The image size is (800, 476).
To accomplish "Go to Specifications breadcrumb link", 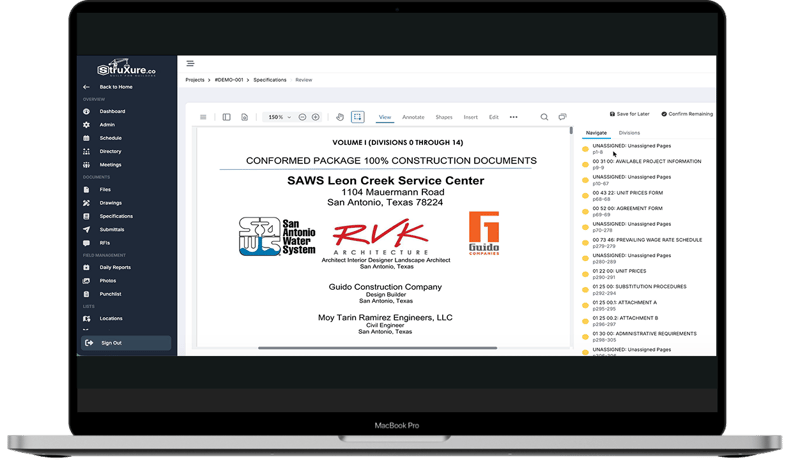I will click(x=270, y=80).
